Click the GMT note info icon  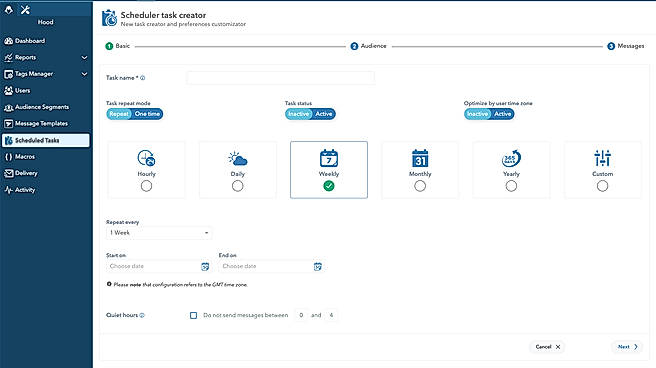109,284
